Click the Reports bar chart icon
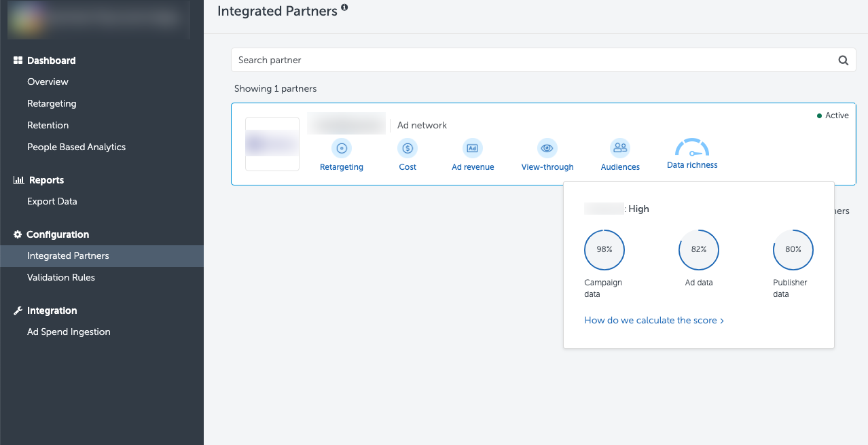This screenshot has height=445, width=868. 19,180
